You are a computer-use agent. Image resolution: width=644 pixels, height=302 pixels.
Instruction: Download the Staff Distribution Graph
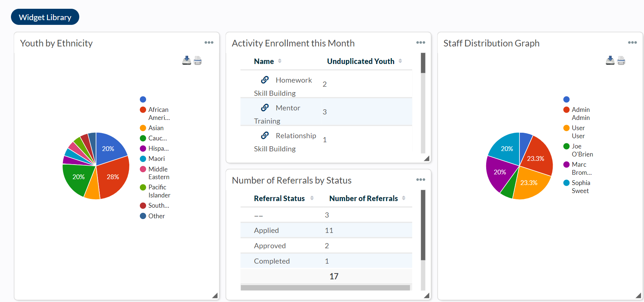[610, 60]
